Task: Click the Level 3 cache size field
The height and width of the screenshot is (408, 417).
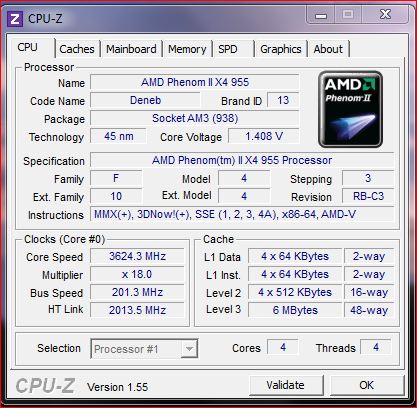Action: 295,310
